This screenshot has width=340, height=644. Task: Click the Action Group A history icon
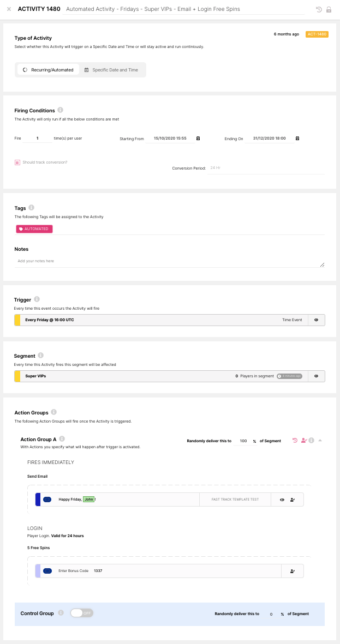(295, 441)
